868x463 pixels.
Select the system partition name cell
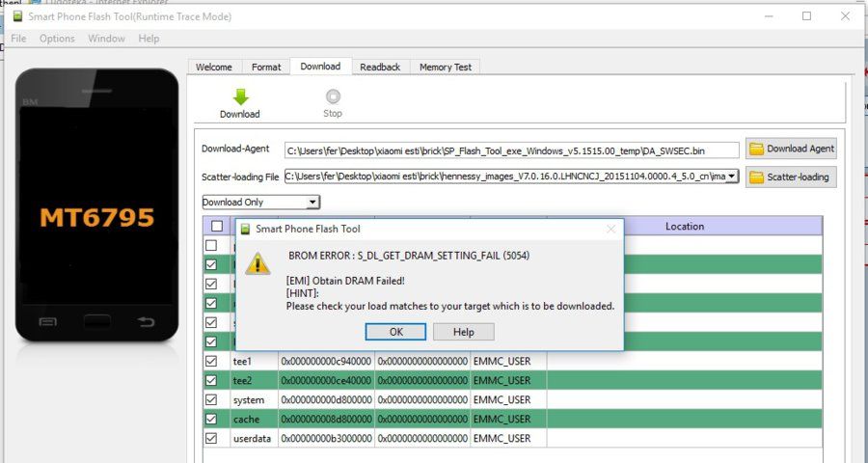pos(254,400)
